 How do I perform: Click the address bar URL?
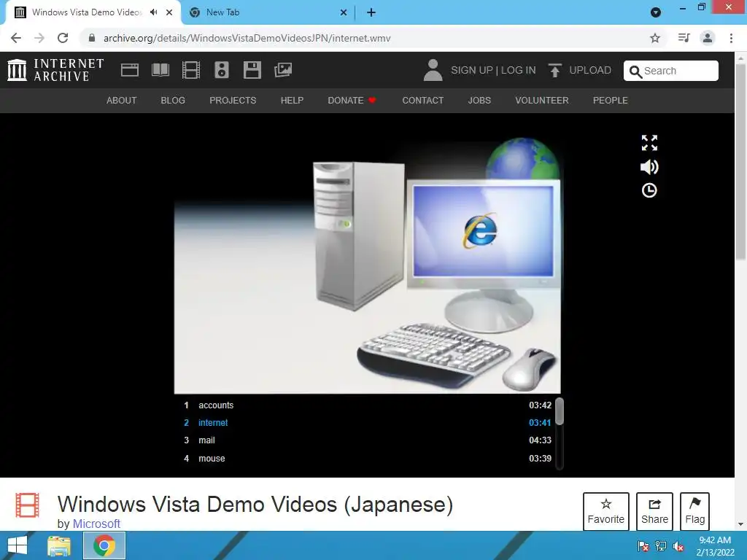(x=247, y=38)
